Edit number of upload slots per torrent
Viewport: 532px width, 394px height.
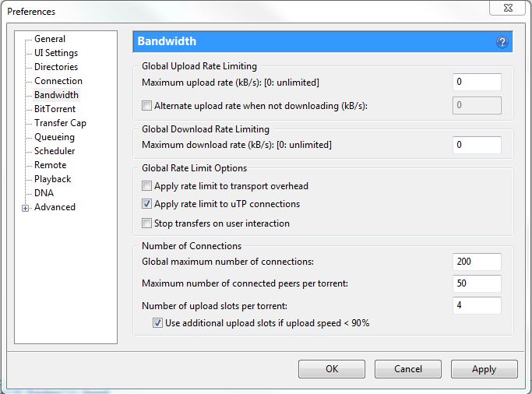coord(477,305)
